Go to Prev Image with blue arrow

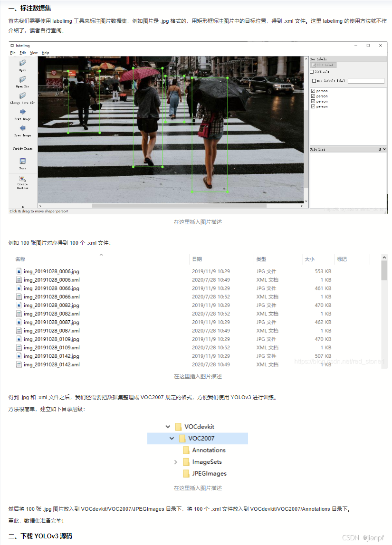(x=23, y=128)
